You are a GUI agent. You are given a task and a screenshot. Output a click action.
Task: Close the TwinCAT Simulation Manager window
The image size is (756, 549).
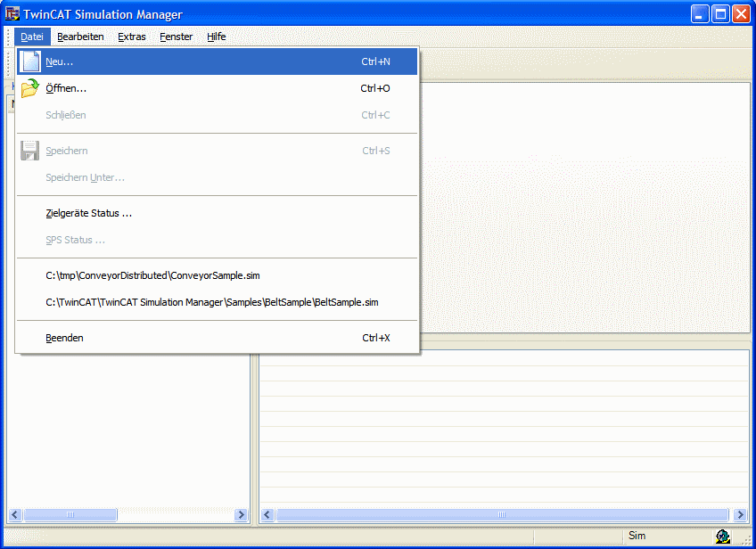pyautogui.click(x=741, y=14)
